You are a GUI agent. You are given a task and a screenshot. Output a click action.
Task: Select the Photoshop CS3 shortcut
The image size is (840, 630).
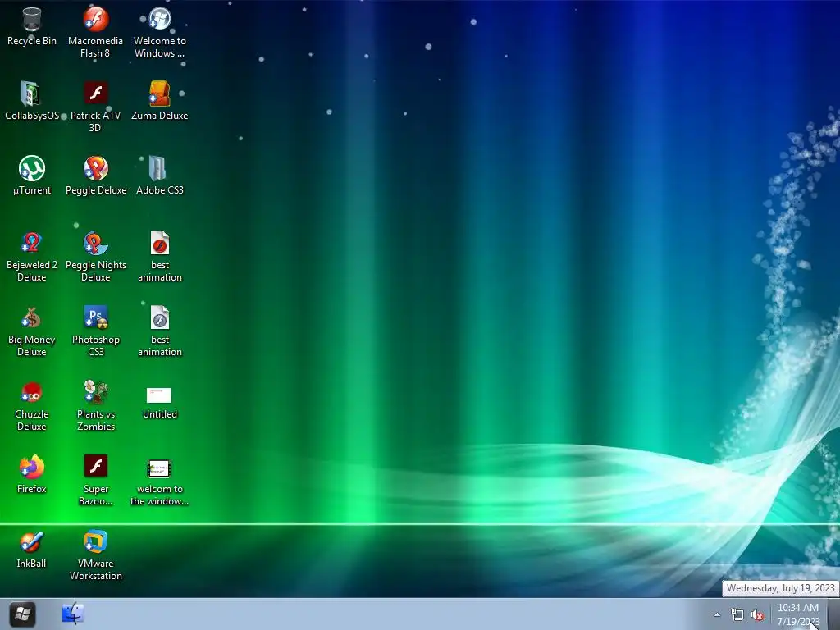click(x=96, y=331)
